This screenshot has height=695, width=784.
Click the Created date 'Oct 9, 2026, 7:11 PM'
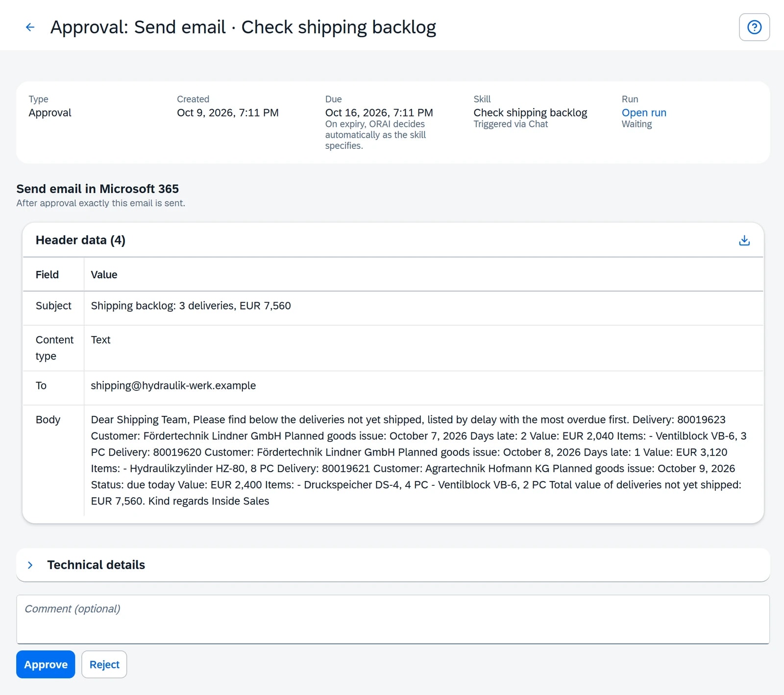(227, 113)
